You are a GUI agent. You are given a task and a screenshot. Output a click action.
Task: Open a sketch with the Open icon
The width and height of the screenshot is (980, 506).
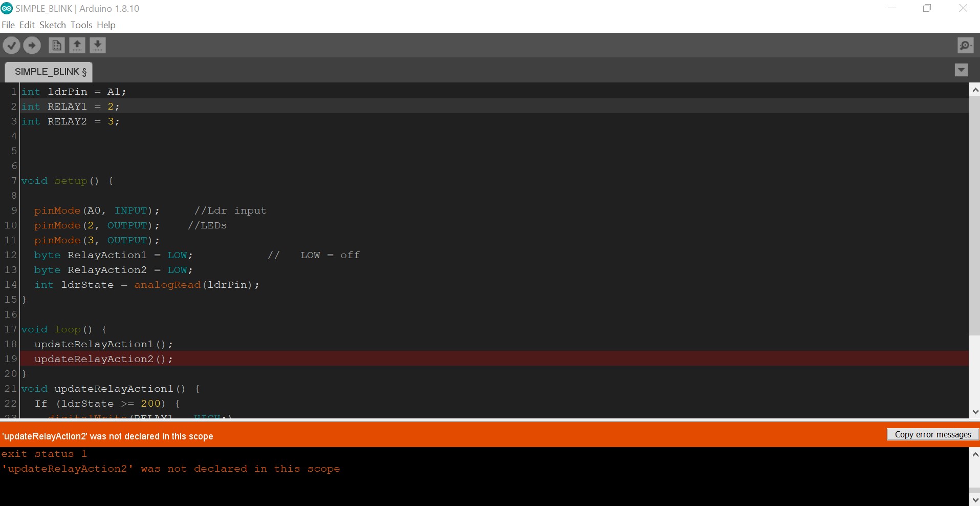77,46
